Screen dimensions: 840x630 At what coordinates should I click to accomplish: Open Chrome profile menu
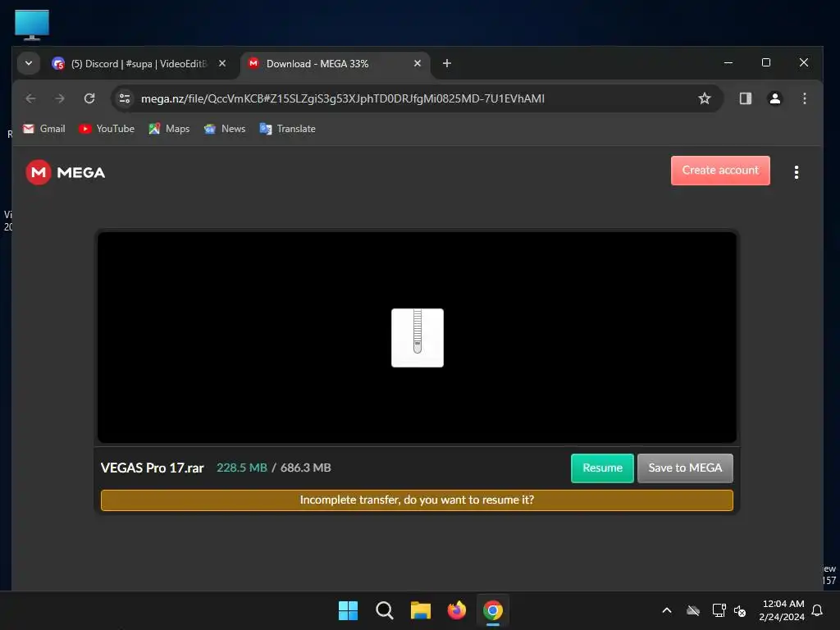pyautogui.click(x=774, y=98)
